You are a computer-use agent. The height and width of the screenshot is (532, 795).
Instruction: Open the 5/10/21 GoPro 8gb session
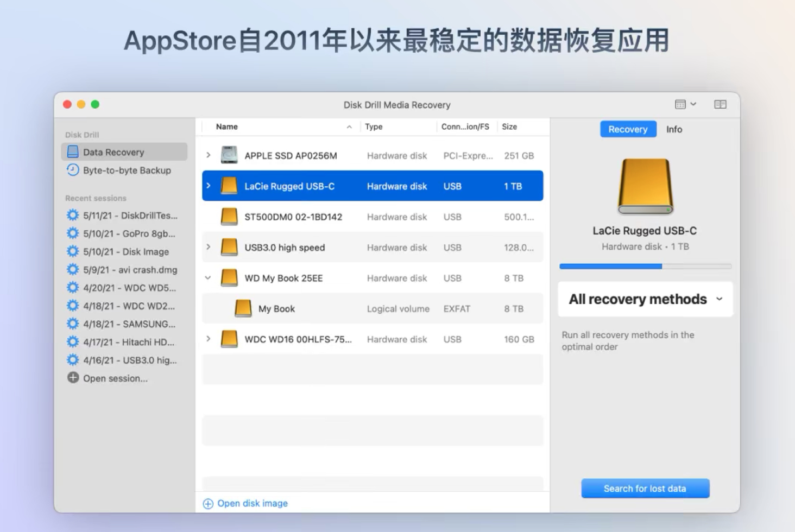tap(129, 233)
